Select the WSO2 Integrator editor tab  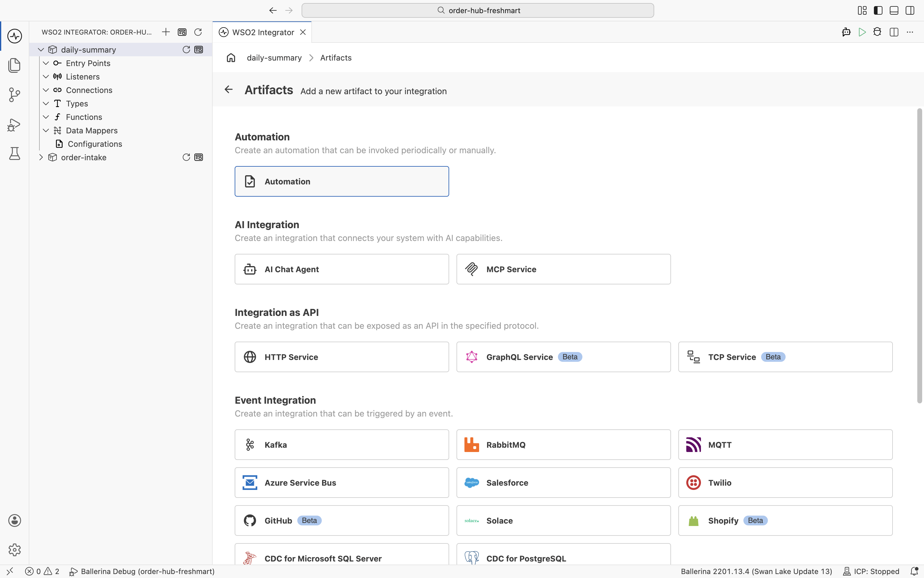[262, 32]
